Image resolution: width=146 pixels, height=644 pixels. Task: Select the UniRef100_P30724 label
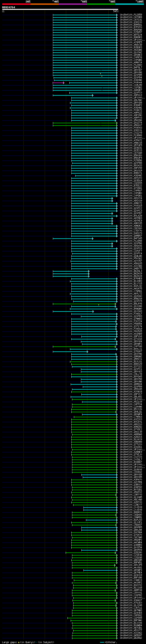(131, 321)
